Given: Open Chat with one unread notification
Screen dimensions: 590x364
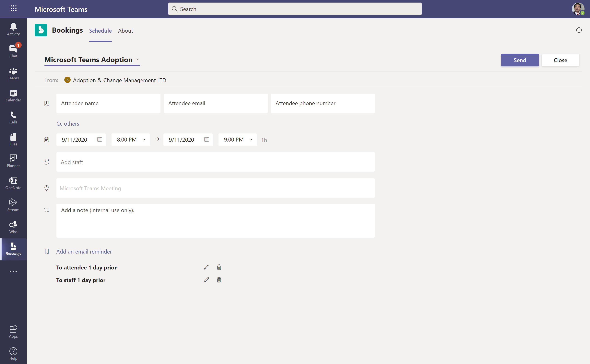Looking at the screenshot, I should tap(13, 51).
